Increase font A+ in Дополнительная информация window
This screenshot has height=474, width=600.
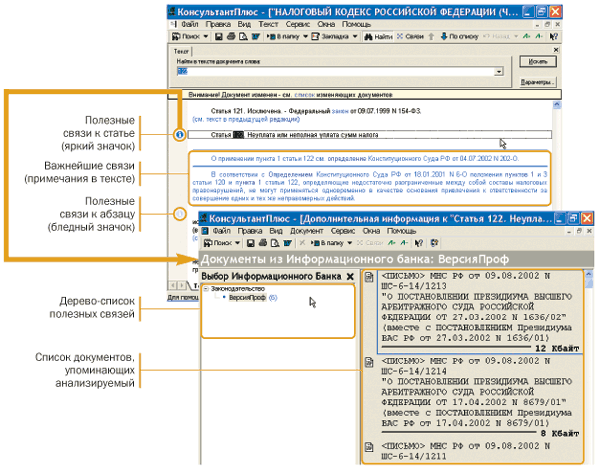click(391, 243)
